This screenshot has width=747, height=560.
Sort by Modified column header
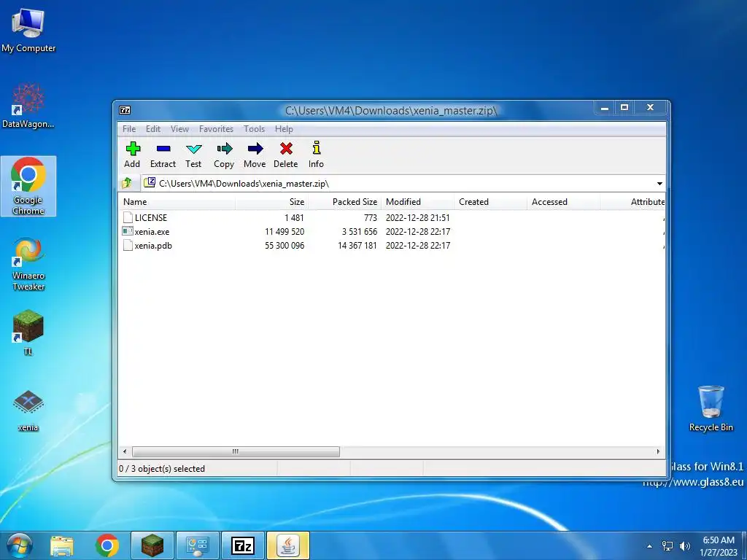418,202
